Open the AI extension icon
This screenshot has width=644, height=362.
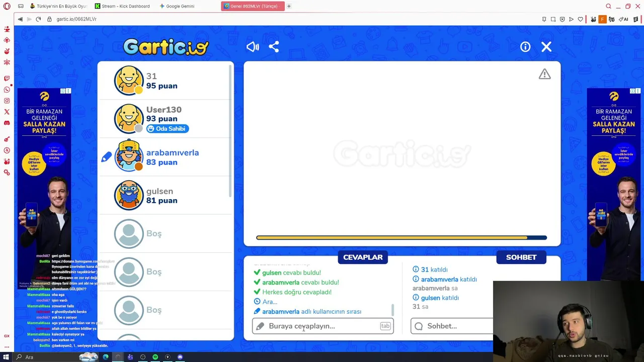623,19
